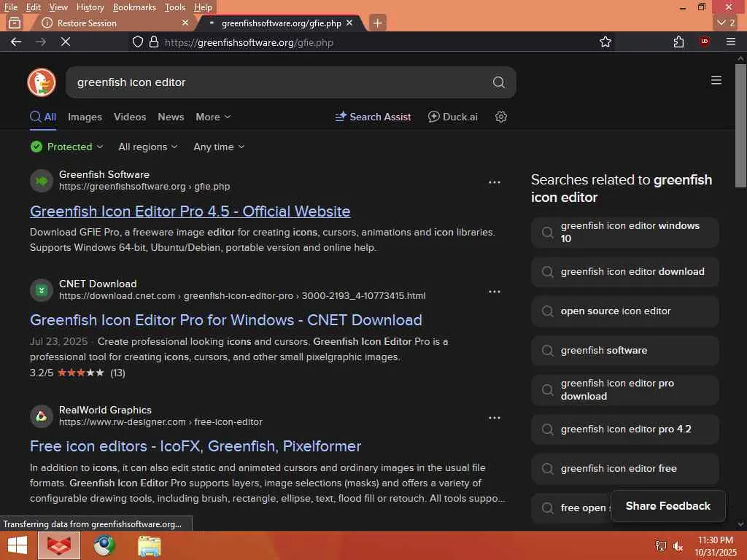
Task: Switch to Videos results tab
Action: coord(130,117)
